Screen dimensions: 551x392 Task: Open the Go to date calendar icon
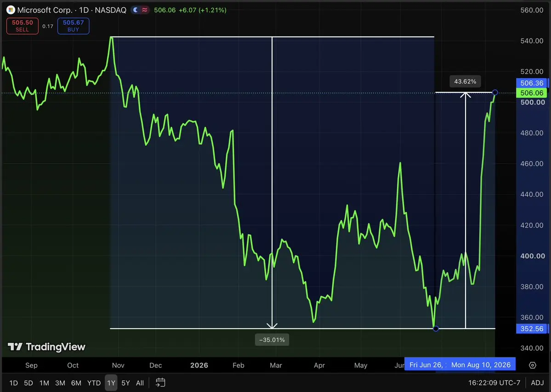pyautogui.click(x=160, y=382)
